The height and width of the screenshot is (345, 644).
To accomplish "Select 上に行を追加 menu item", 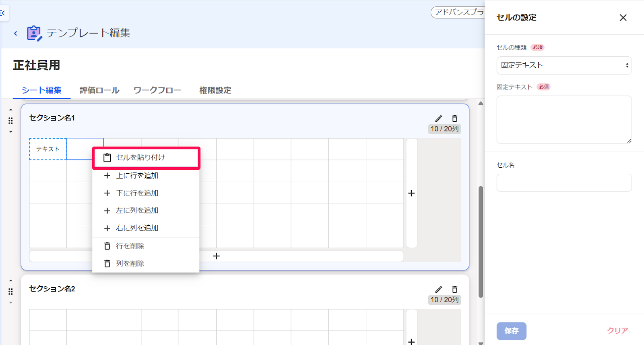I will (x=146, y=175).
